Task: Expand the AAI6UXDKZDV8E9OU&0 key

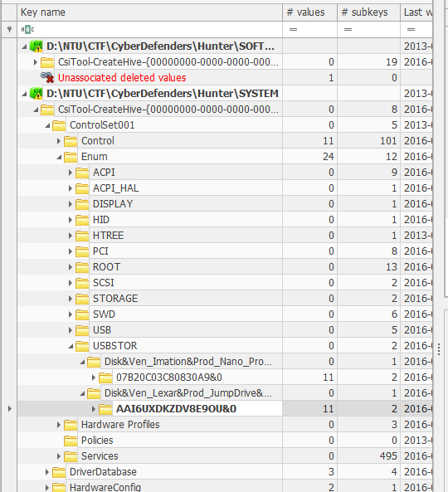Action: click(x=94, y=409)
